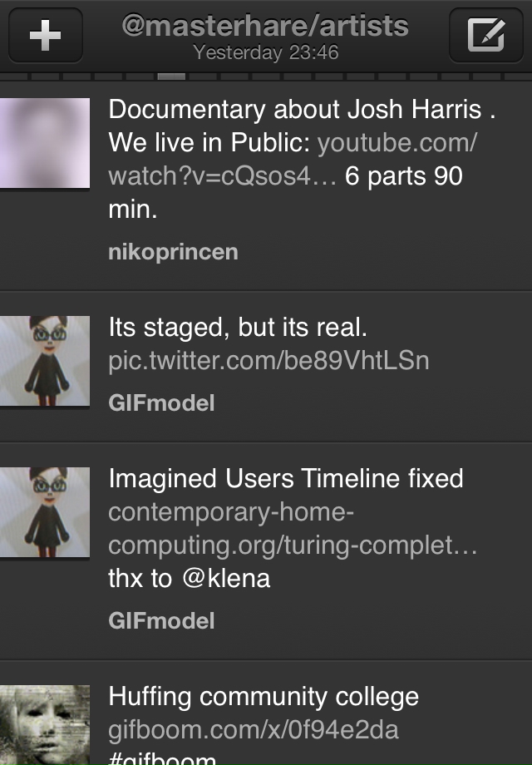Tap the Yesterday 23:46 timestamp
The height and width of the screenshot is (765, 532).
point(266,52)
